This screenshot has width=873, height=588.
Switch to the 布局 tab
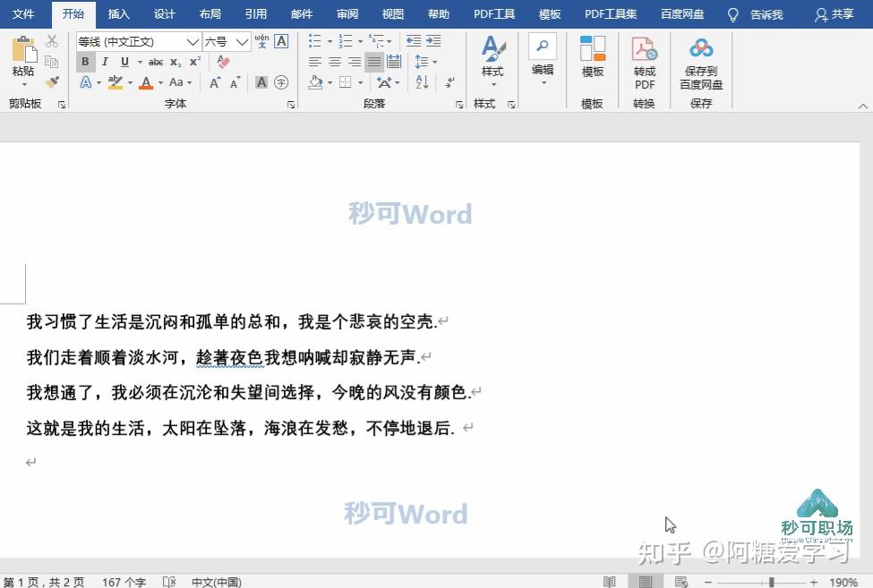tap(210, 14)
